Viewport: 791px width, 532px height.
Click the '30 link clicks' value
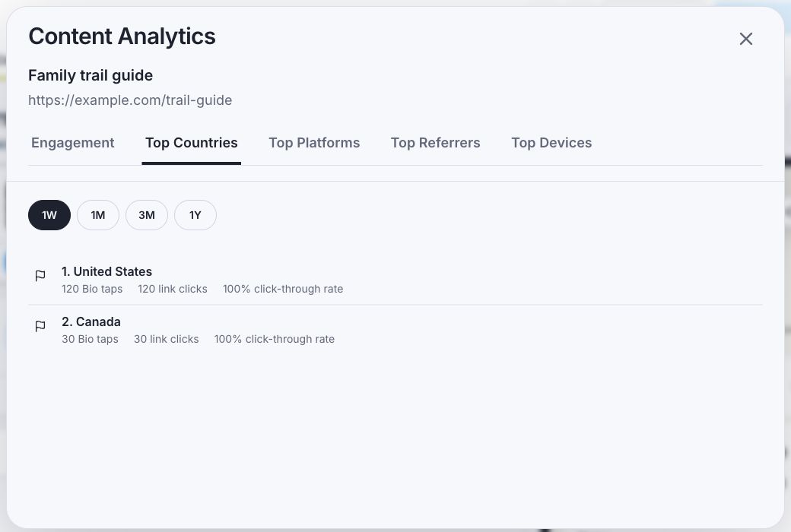coord(167,340)
